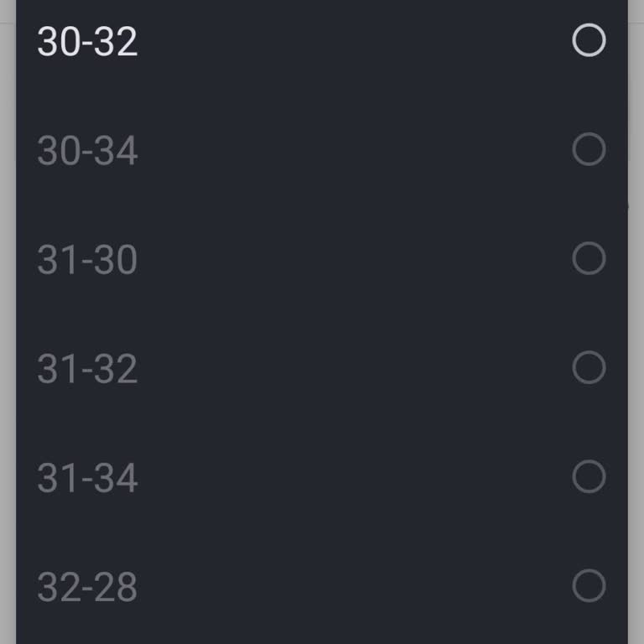Pick the 31-30 list entry row
This screenshot has height=644, width=644.
(322, 259)
